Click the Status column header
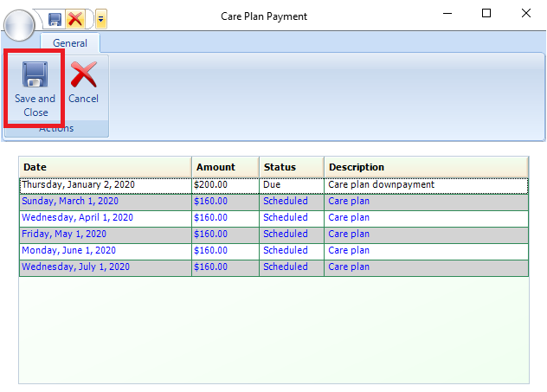The width and height of the screenshot is (547, 392). (x=291, y=167)
